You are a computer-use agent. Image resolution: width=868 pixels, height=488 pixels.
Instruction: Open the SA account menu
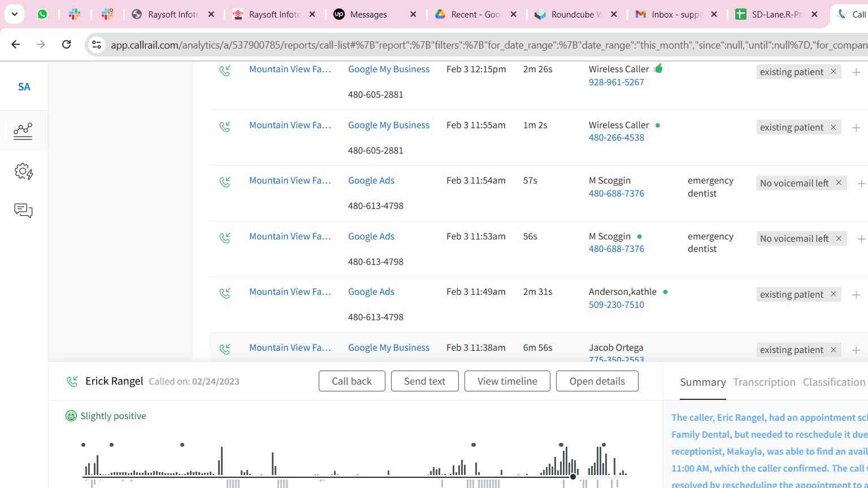pyautogui.click(x=24, y=87)
